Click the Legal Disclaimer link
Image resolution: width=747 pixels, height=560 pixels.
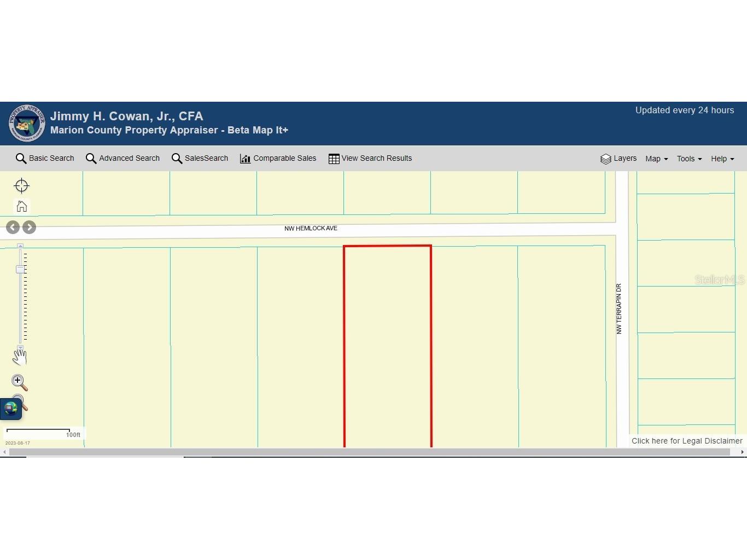[686, 441]
